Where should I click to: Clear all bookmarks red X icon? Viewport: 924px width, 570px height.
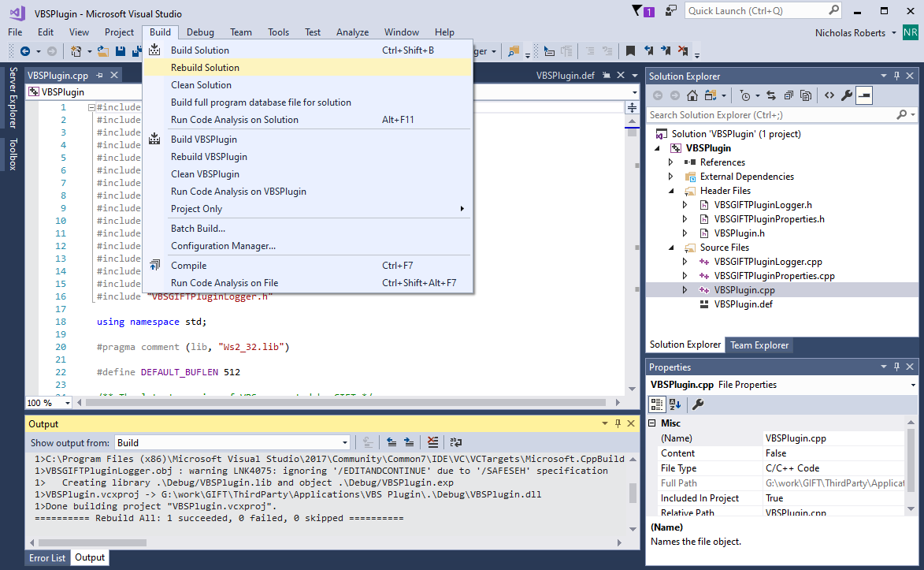(x=683, y=50)
